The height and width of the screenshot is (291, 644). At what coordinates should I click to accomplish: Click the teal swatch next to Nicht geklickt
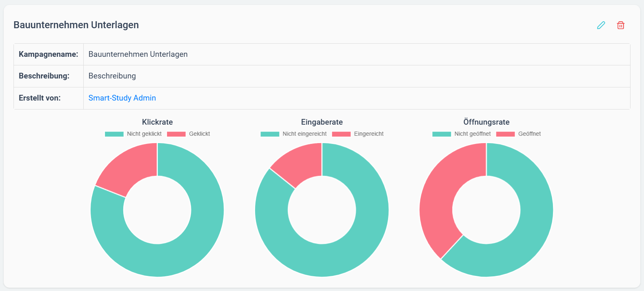click(114, 134)
